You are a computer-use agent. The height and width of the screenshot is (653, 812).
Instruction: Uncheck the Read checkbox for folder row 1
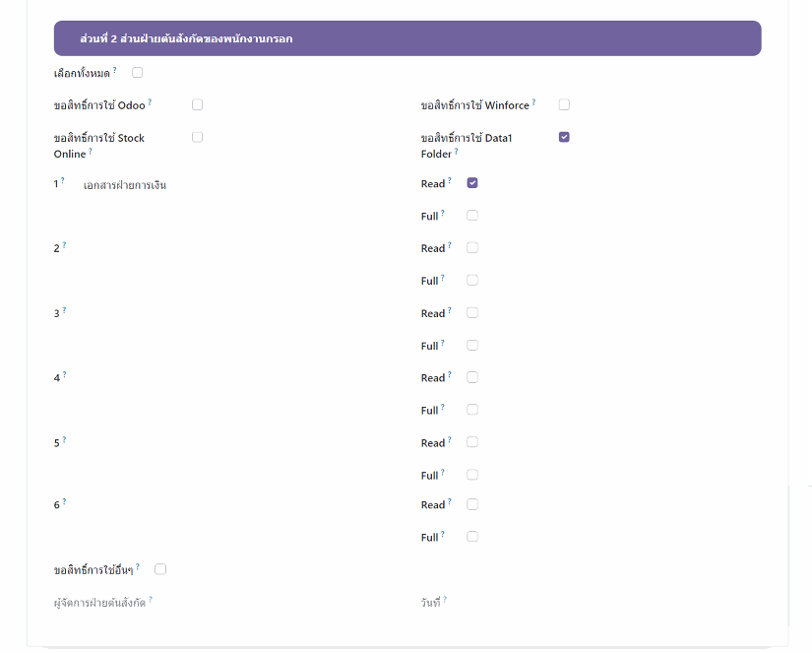click(x=472, y=183)
